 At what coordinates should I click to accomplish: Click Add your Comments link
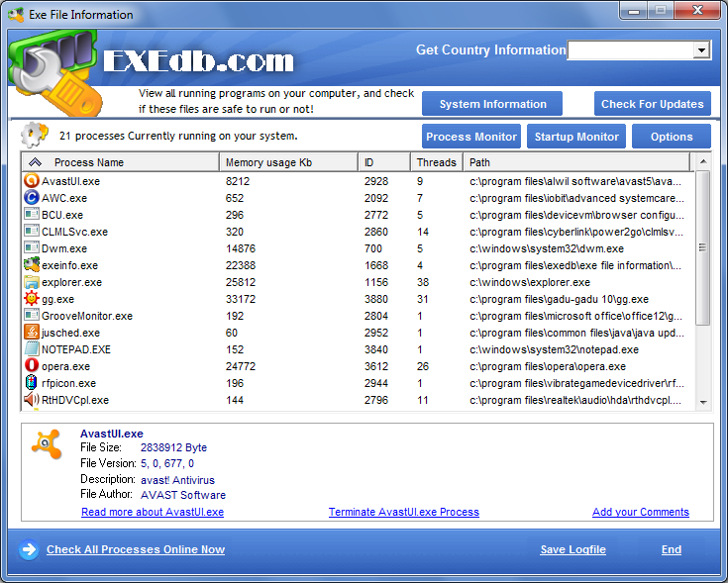tap(641, 512)
